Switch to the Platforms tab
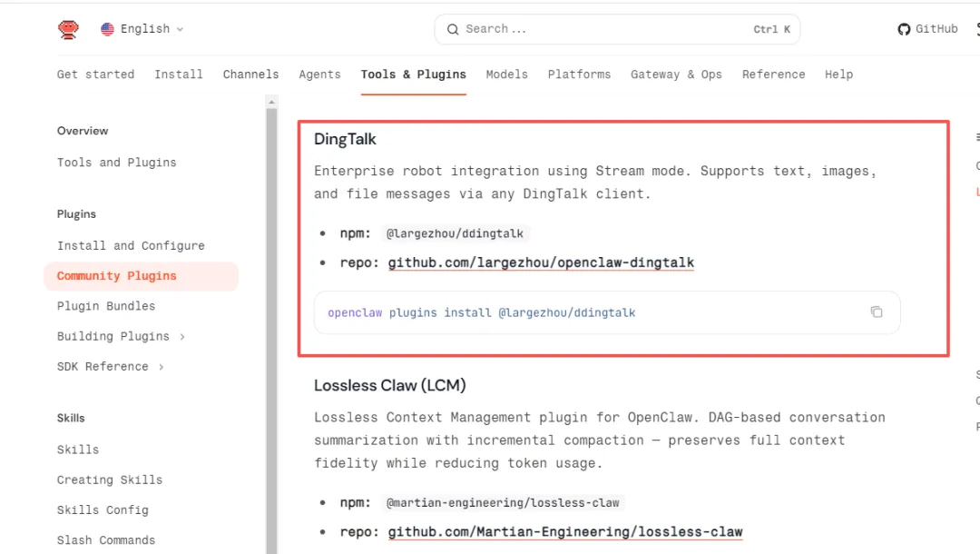 (579, 74)
